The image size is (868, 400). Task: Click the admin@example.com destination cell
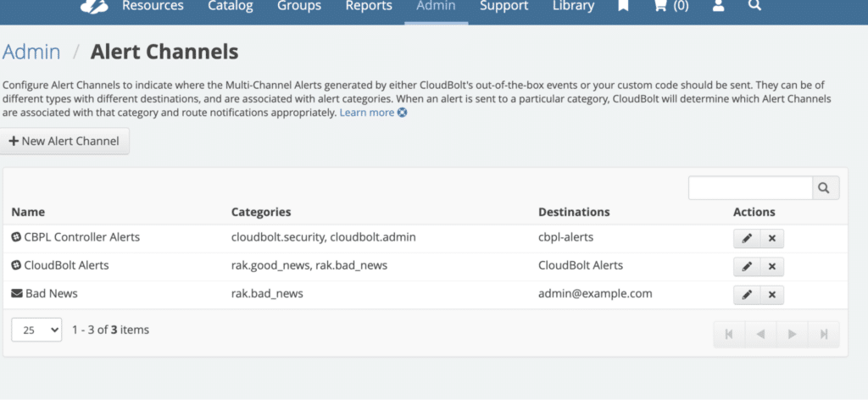point(595,294)
